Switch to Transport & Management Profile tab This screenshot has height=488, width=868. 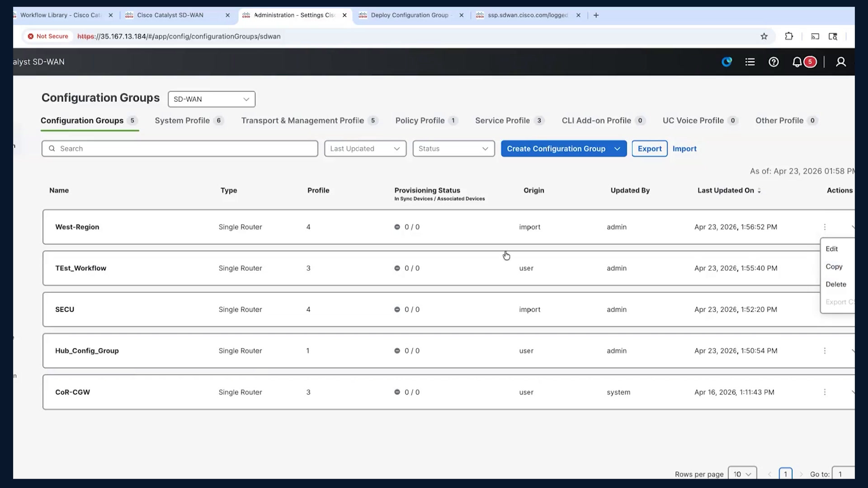coord(309,121)
